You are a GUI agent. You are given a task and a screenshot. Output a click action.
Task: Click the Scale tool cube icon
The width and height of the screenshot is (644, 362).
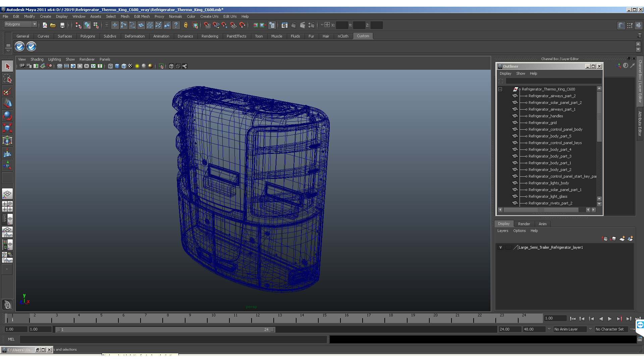tap(7, 128)
